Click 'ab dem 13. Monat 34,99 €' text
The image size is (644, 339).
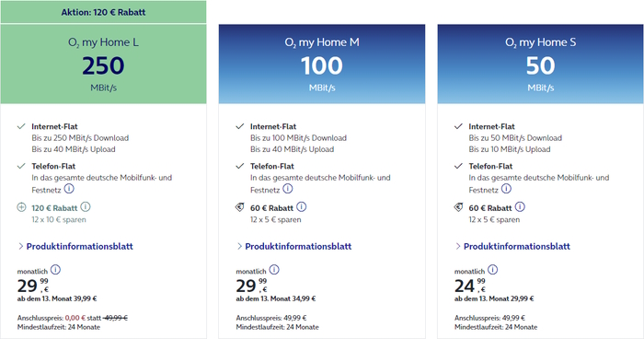276,298
